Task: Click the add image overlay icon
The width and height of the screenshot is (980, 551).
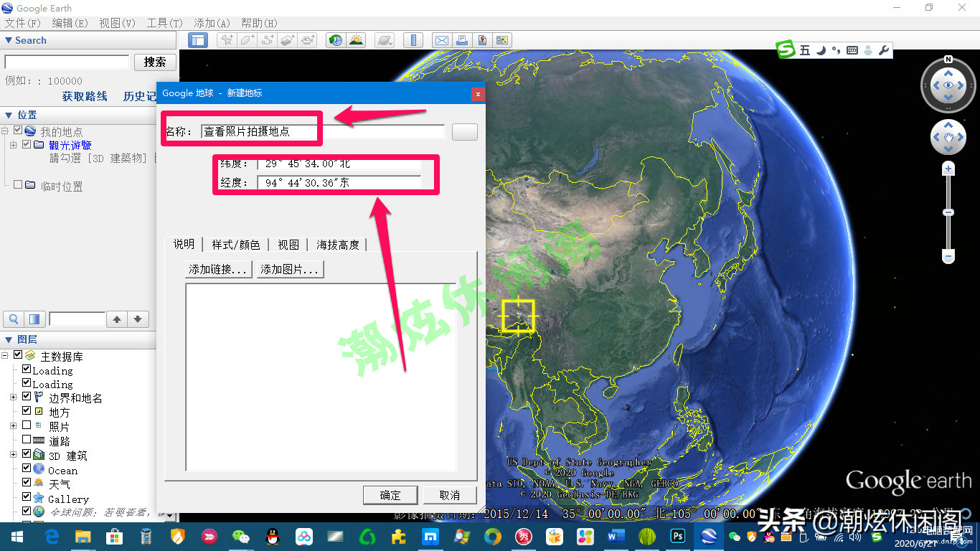Action: 288,40
